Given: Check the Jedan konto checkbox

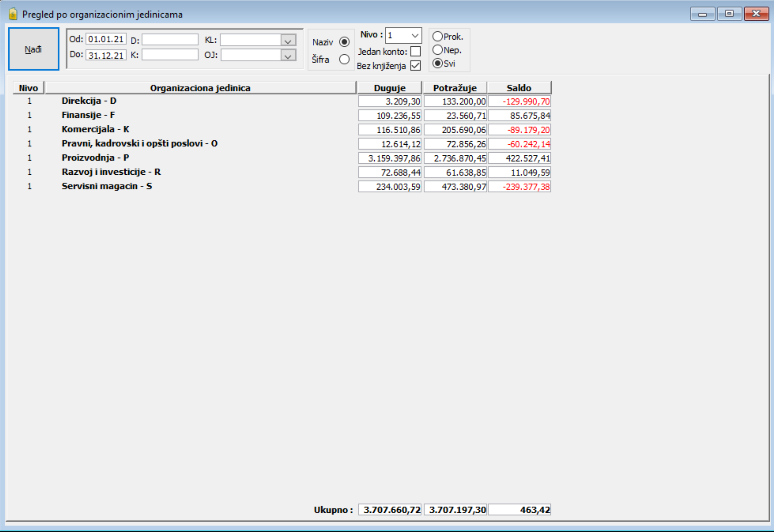Looking at the screenshot, I should coord(415,52).
